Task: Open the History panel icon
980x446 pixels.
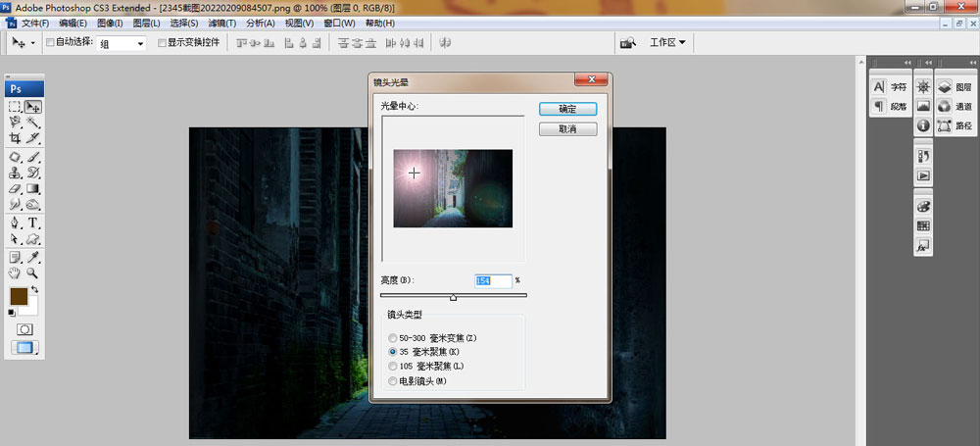Action: pyautogui.click(x=924, y=157)
